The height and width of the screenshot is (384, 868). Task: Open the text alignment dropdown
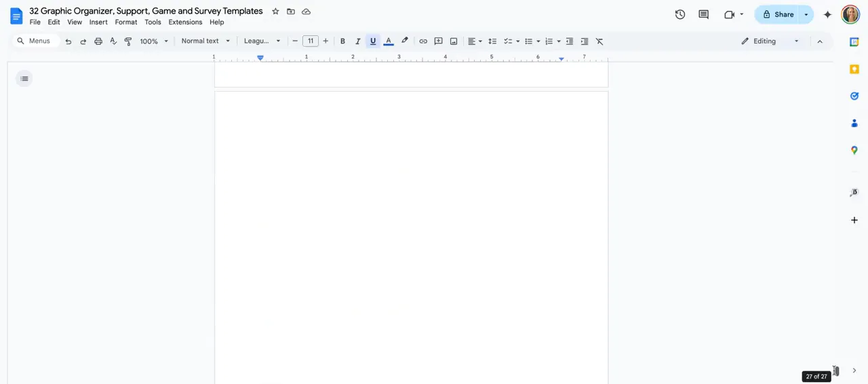click(475, 41)
